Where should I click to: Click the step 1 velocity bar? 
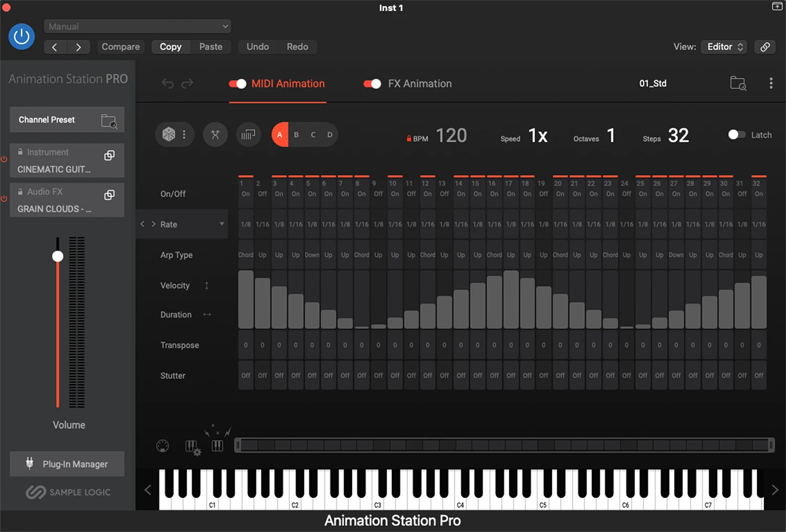pos(246,300)
